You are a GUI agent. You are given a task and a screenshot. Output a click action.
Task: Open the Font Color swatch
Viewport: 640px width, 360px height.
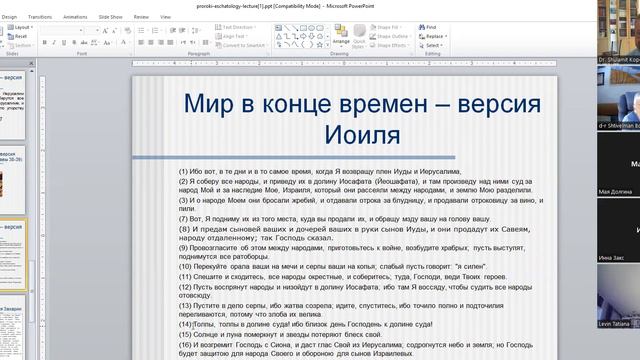pyautogui.click(x=123, y=42)
